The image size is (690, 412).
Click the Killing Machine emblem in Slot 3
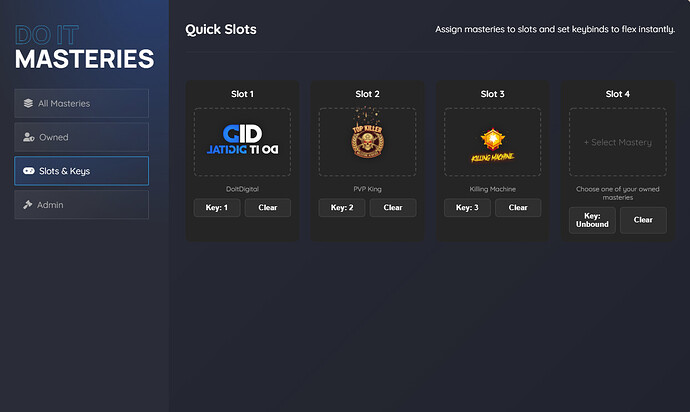pyautogui.click(x=492, y=145)
